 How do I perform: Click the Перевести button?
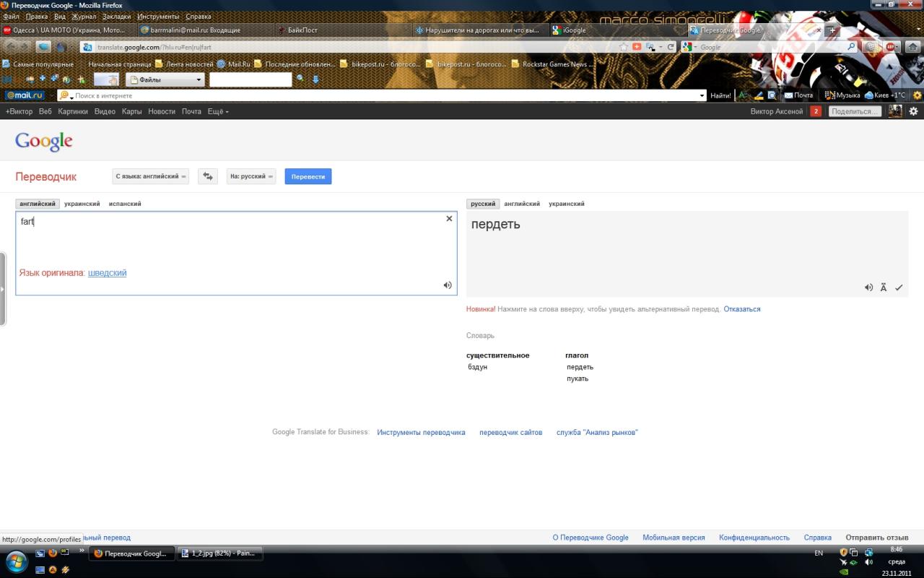(308, 176)
